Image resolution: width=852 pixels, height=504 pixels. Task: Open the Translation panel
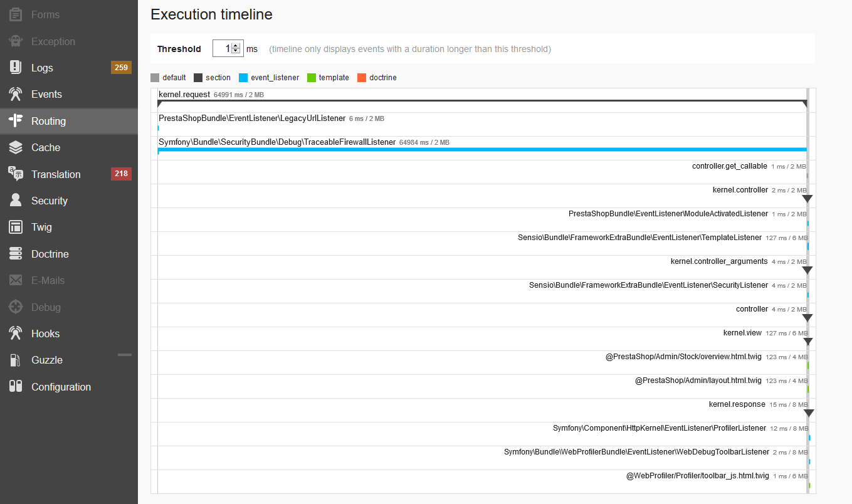pyautogui.click(x=69, y=174)
